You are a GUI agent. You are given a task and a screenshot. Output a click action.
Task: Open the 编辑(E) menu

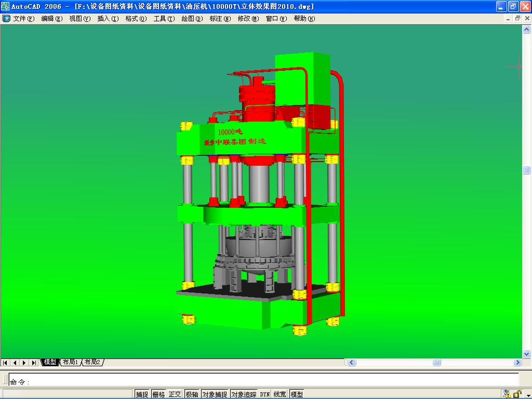pyautogui.click(x=52, y=19)
